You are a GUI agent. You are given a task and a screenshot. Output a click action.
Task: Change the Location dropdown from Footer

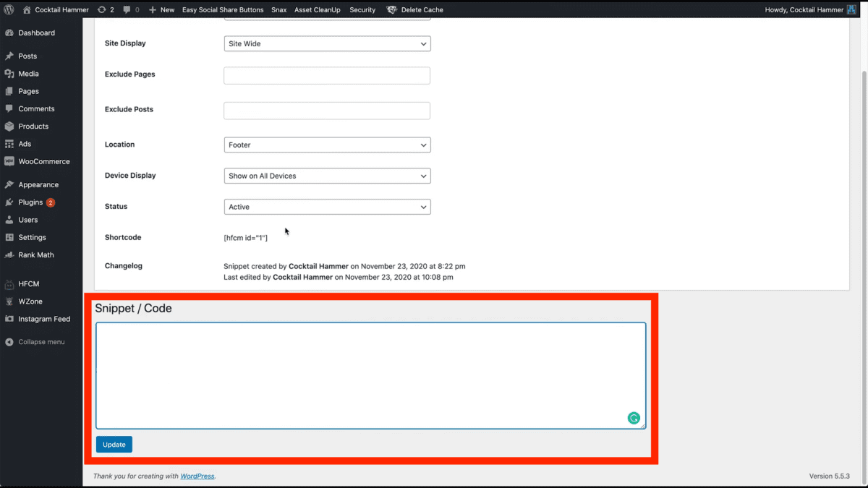click(327, 145)
